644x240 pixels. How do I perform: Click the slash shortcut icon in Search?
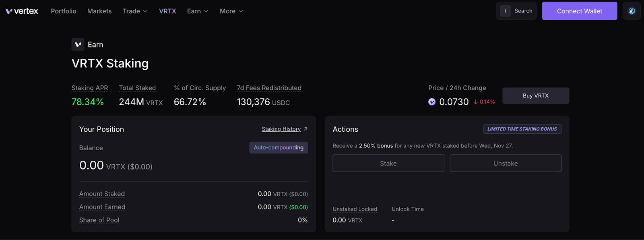[506, 11]
